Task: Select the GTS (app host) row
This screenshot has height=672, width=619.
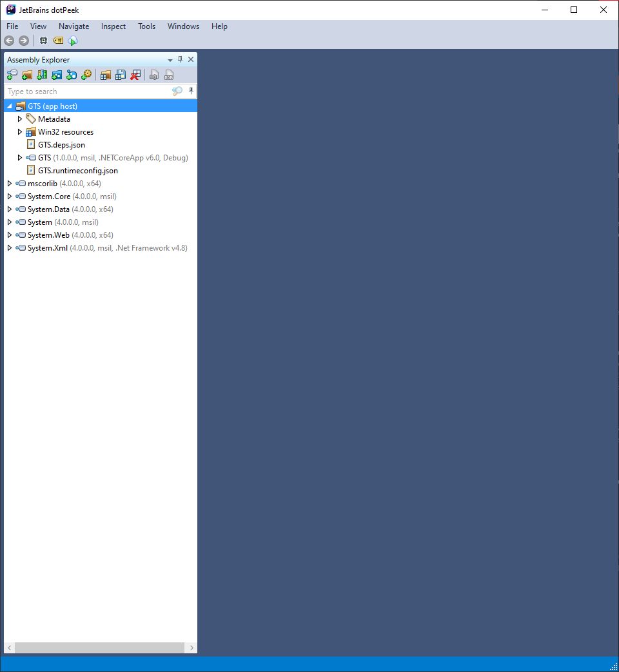Action: [101, 106]
